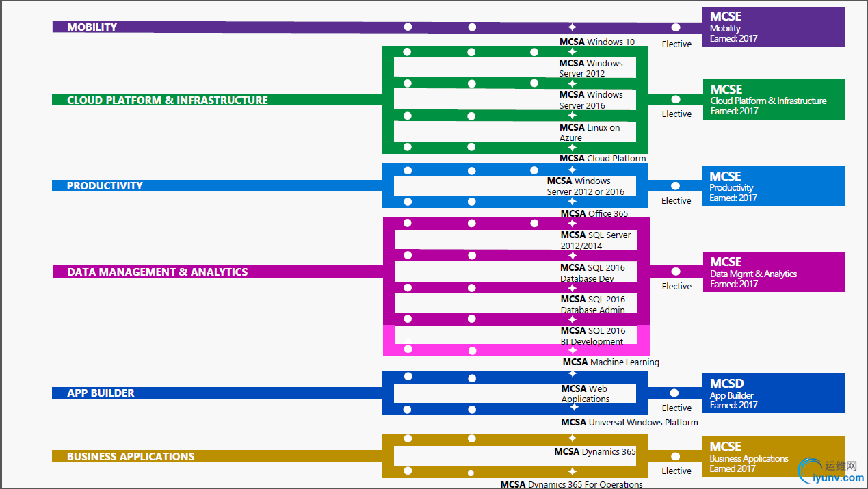The width and height of the screenshot is (868, 489).
Task: Select the dot above the Cloud Platform Elective
Action: pos(676,100)
